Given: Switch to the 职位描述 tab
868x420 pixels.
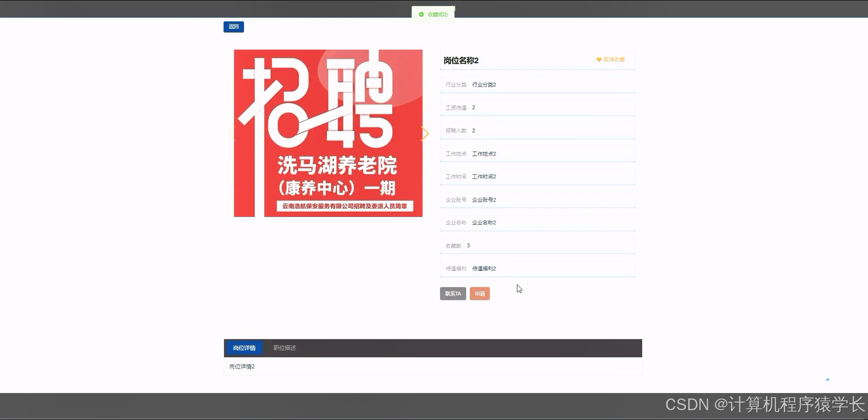Looking at the screenshot, I should coord(284,348).
